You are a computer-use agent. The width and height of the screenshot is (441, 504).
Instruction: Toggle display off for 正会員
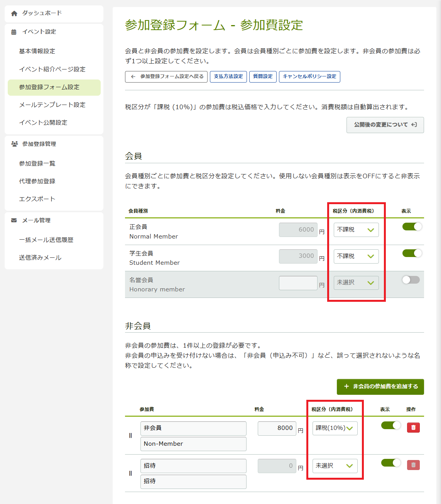point(412,227)
